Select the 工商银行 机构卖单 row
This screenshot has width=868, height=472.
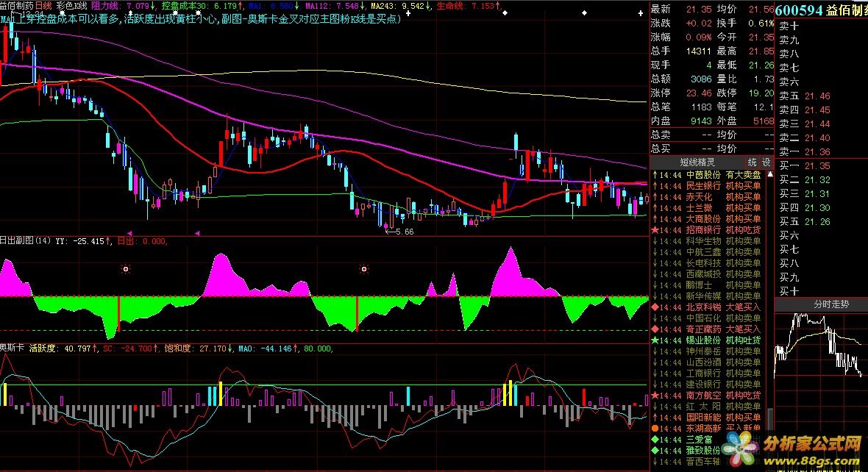point(709,373)
